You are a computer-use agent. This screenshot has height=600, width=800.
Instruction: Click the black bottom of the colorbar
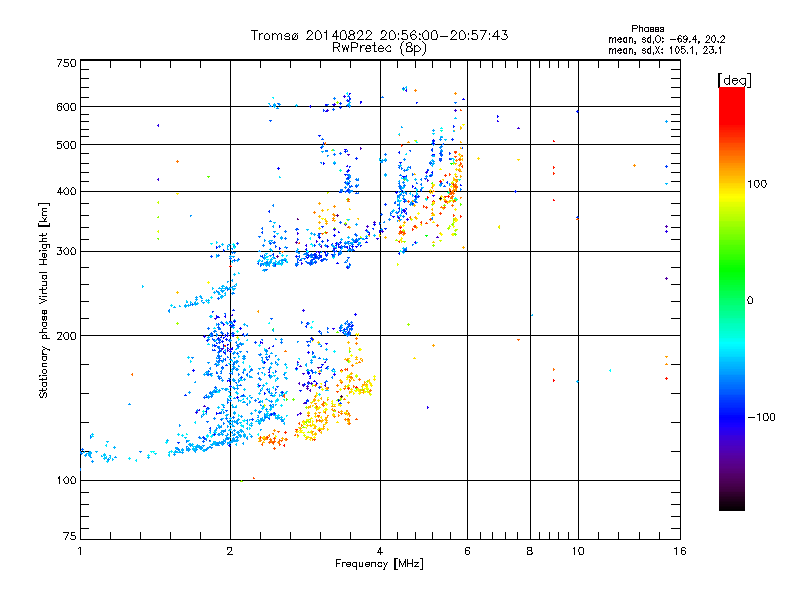(732, 504)
